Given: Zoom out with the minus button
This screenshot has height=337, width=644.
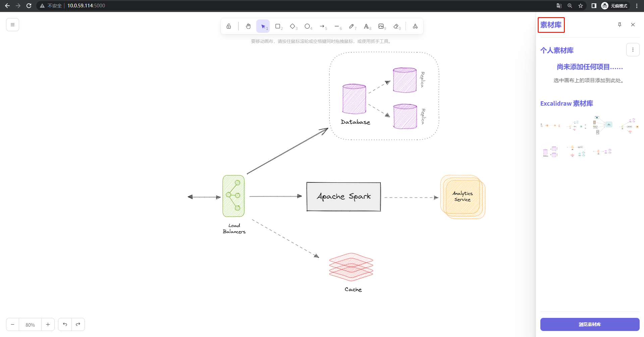Looking at the screenshot, I should [12, 324].
